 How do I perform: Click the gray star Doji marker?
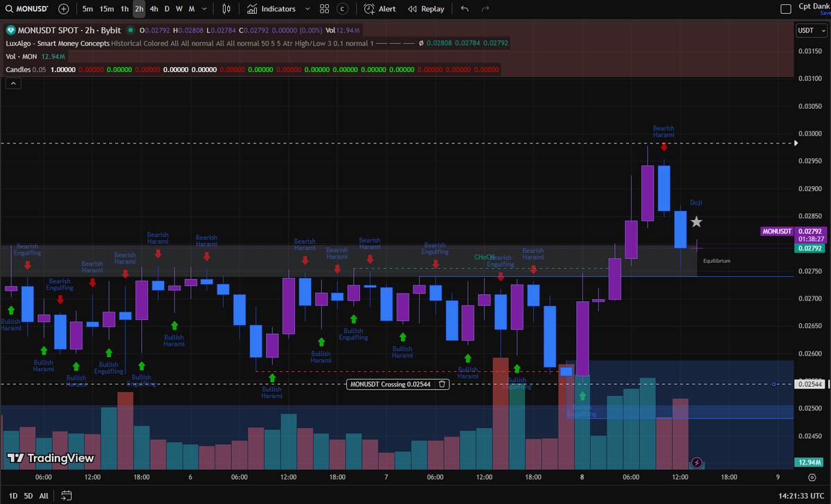click(697, 222)
